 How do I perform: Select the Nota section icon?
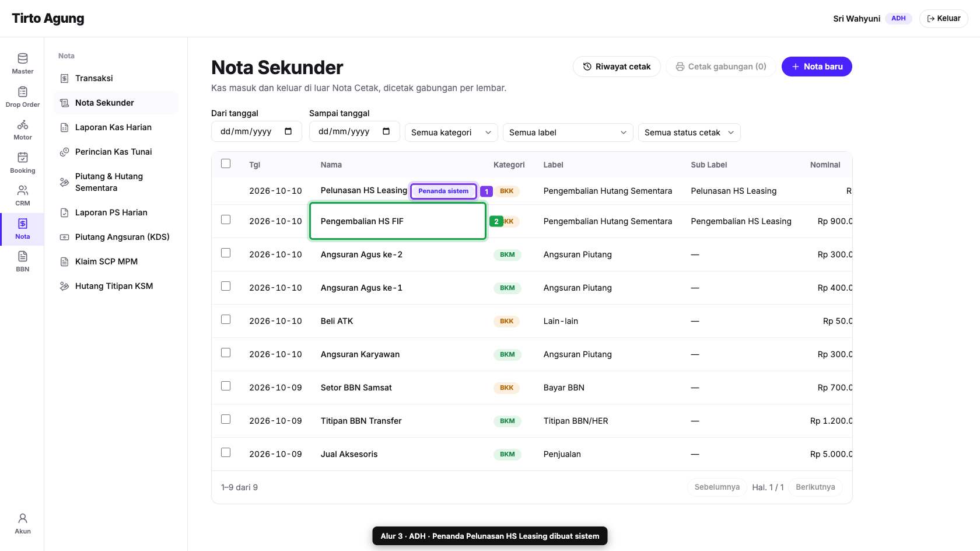[x=23, y=224]
